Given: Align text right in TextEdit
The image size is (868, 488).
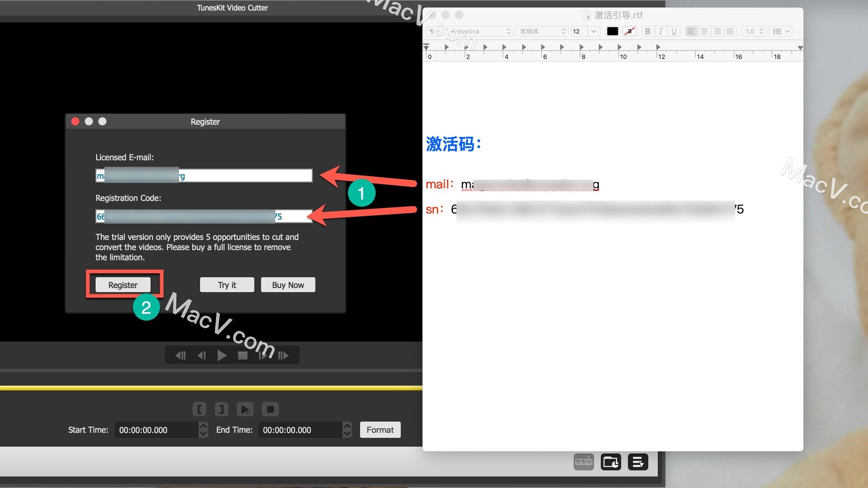Looking at the screenshot, I should point(717,31).
